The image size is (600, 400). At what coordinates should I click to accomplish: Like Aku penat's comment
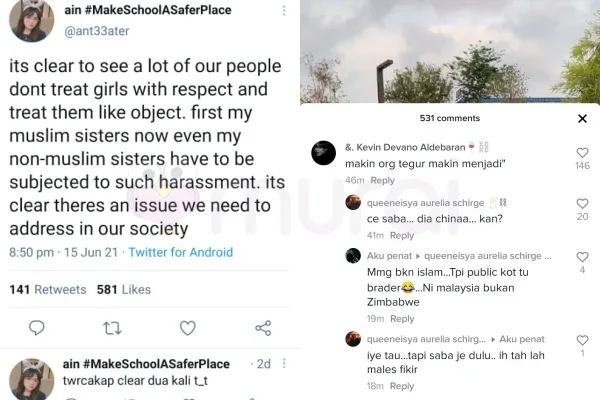582,256
